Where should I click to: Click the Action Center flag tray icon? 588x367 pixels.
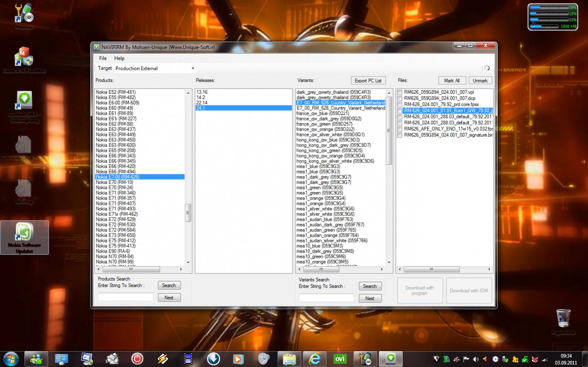click(x=466, y=359)
